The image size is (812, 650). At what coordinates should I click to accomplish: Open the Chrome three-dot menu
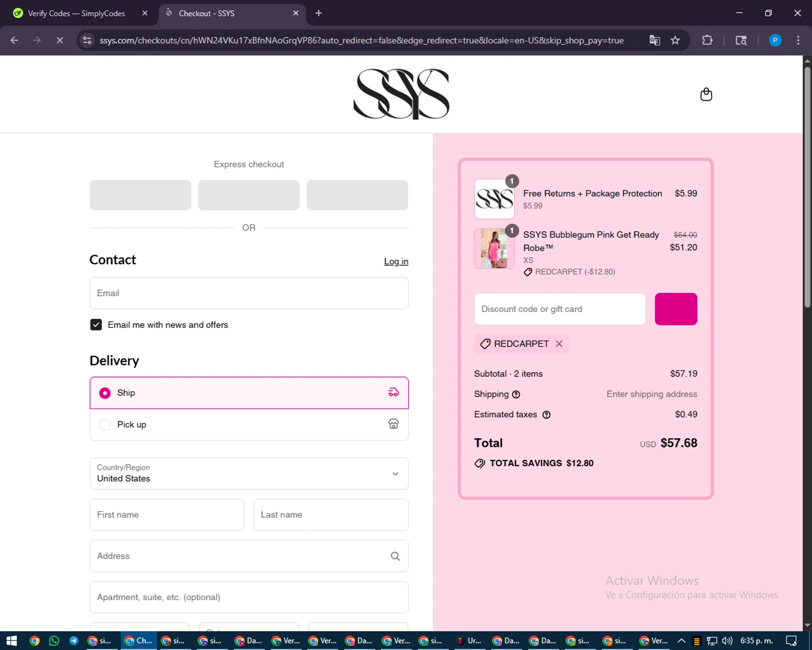coord(798,40)
